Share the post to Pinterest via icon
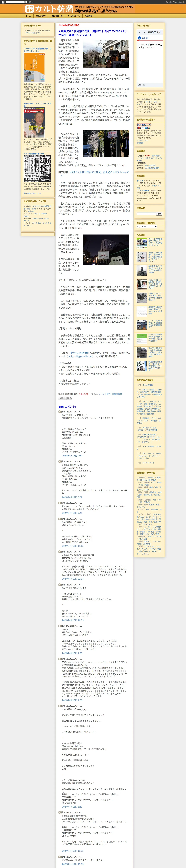Viewport: 186px width, 868px height. pos(71,398)
